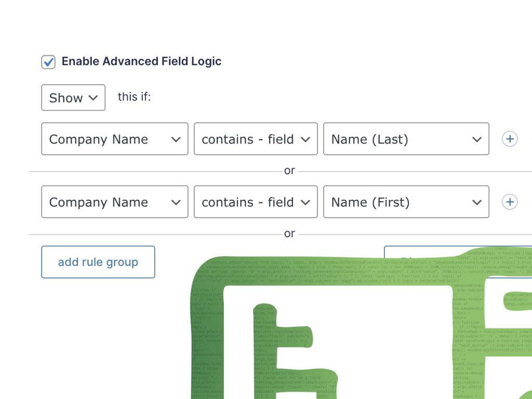Click the Enable Advanced Field Logic label text

tap(141, 61)
